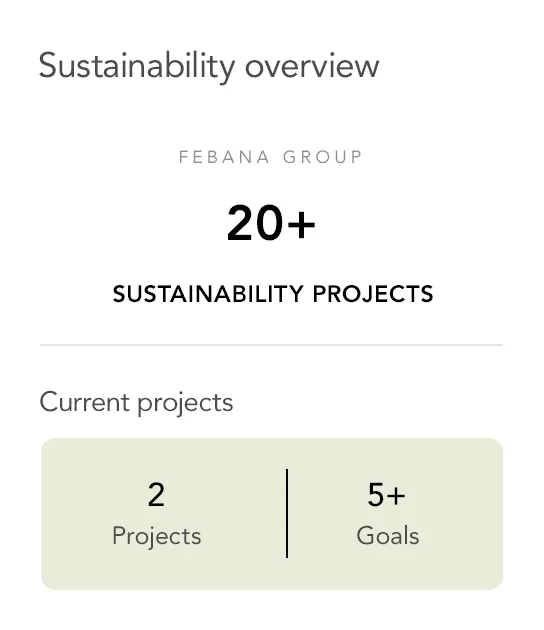The image size is (544, 630).
Task: Select the word 'overview' in the title
Action: (x=312, y=66)
